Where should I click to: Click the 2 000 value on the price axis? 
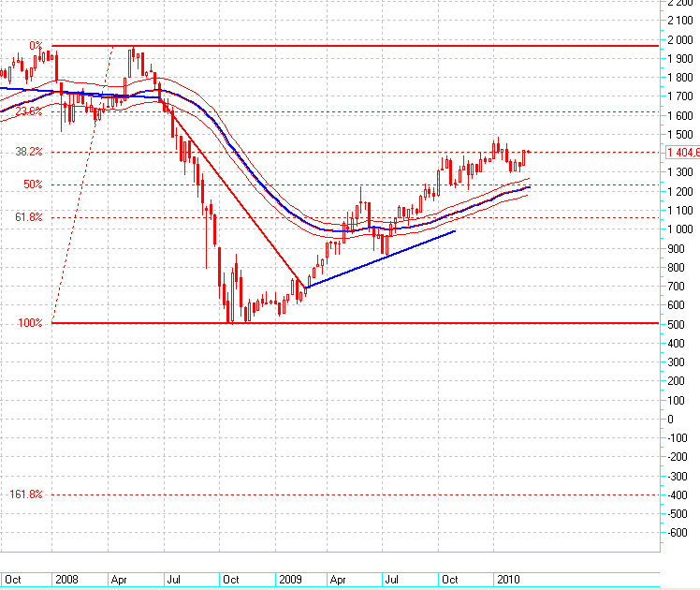coord(680,39)
